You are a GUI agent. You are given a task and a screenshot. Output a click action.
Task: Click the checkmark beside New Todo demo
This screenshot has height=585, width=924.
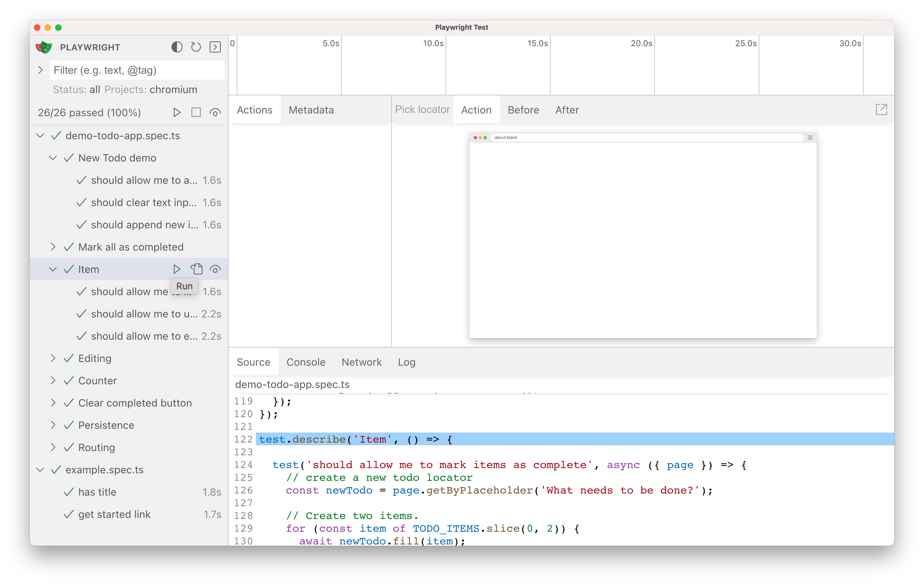tap(69, 158)
